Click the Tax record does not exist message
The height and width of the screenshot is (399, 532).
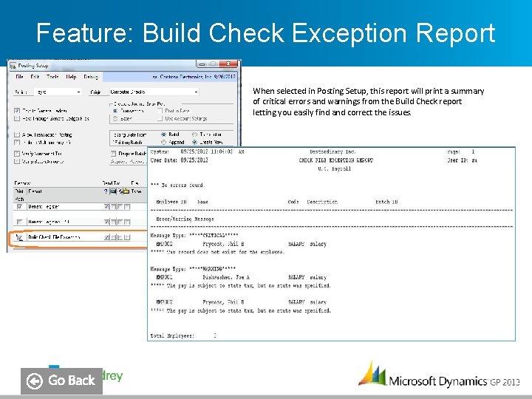pos(217,252)
